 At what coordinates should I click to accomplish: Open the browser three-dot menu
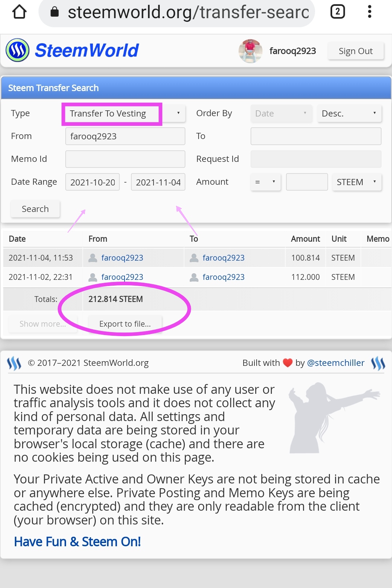tap(369, 12)
